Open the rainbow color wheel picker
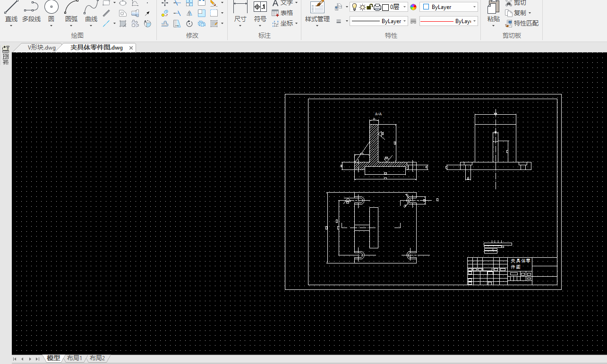 coord(413,7)
